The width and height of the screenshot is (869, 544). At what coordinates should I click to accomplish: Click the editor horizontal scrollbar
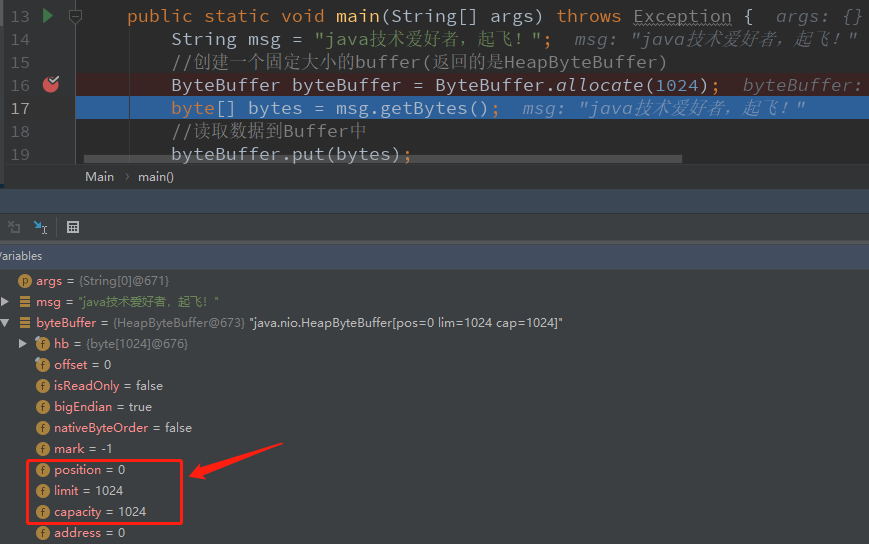(x=382, y=159)
